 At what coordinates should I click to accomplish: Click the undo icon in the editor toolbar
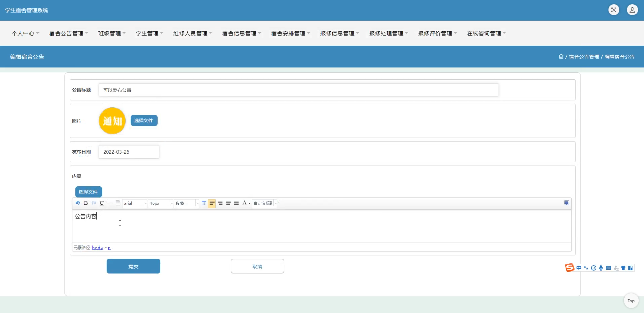pos(78,203)
